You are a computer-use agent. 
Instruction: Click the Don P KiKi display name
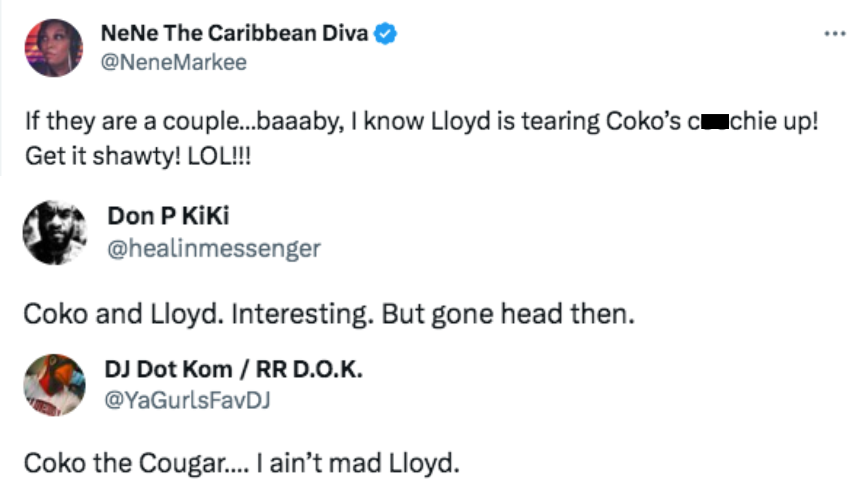click(x=168, y=216)
